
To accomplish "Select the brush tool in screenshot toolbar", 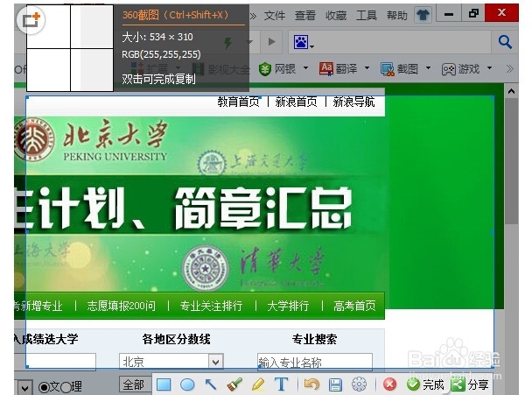I will pos(234,384).
